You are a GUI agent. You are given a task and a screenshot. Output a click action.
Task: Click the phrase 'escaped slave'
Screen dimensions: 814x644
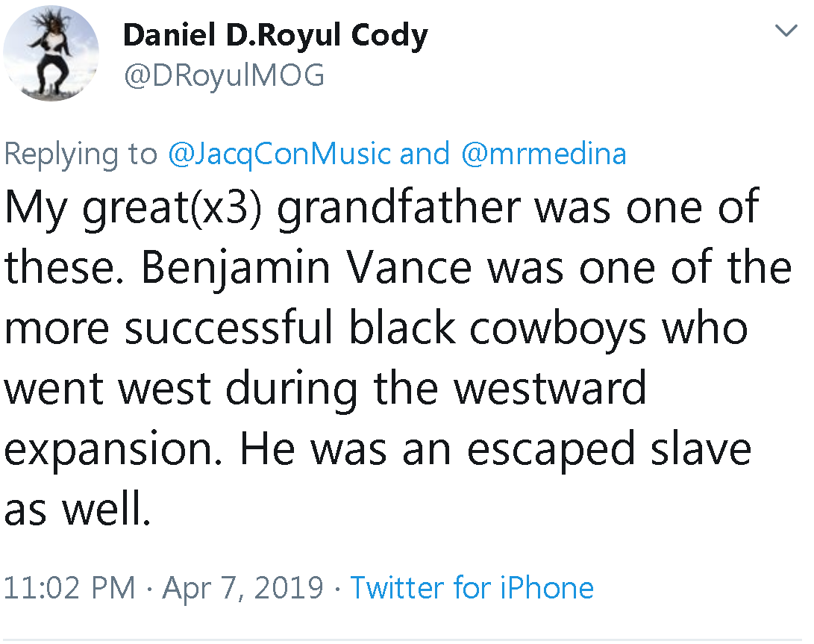pos(594,450)
